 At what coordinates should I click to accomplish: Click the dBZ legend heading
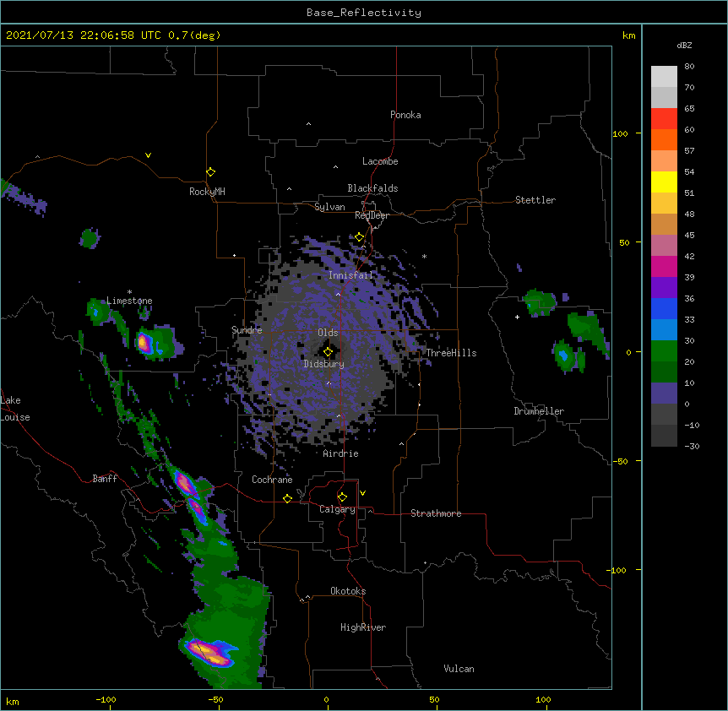(684, 45)
